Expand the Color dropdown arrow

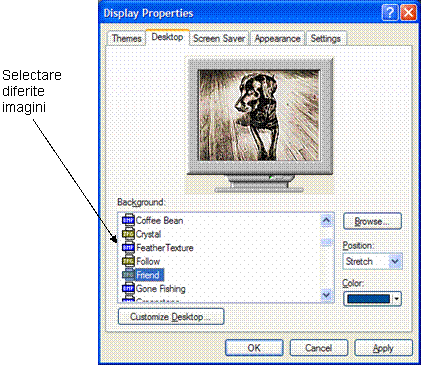point(396,299)
